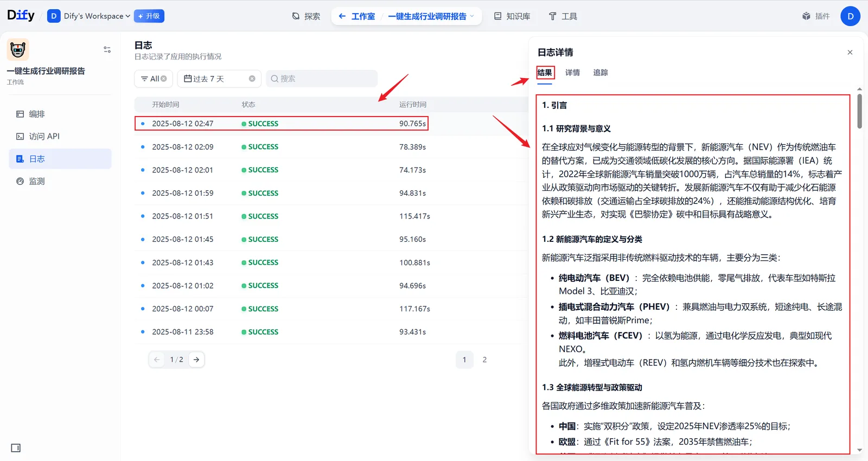868x461 pixels.
Task: Open log row 2025-08-12 01:43
Action: pos(331,262)
